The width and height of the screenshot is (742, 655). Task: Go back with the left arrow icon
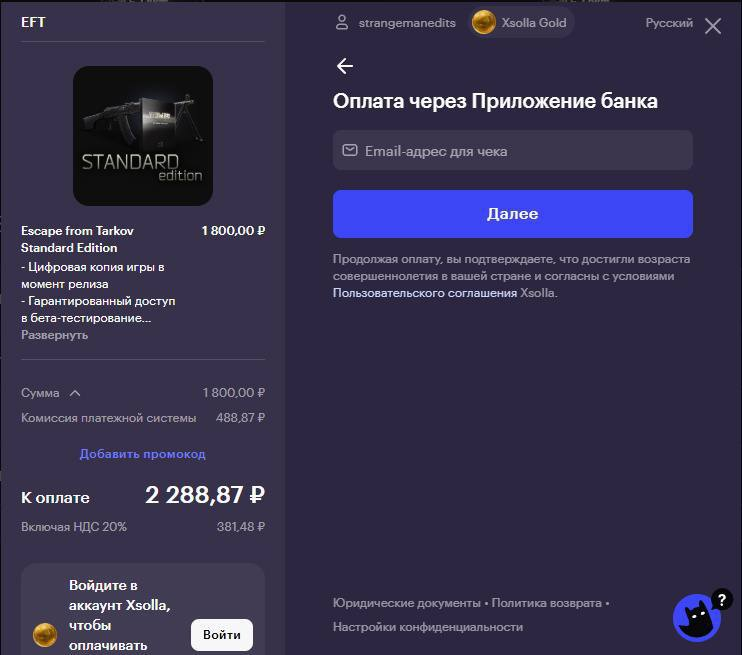(x=344, y=66)
